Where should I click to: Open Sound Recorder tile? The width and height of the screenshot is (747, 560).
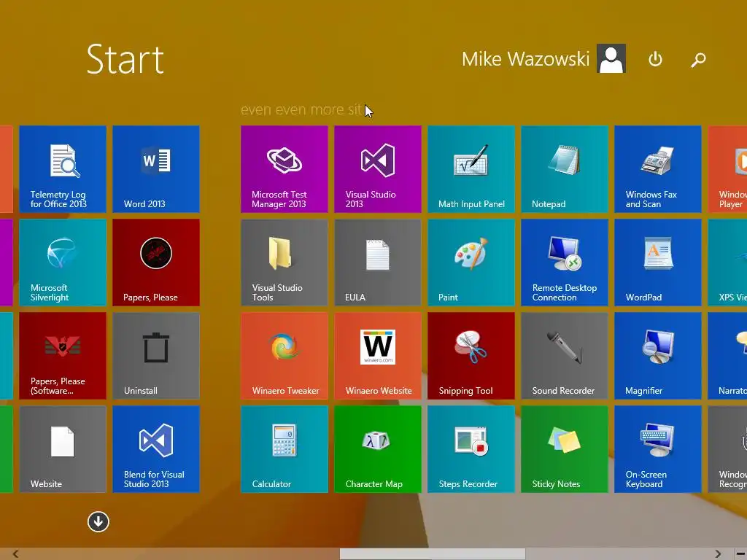(565, 356)
